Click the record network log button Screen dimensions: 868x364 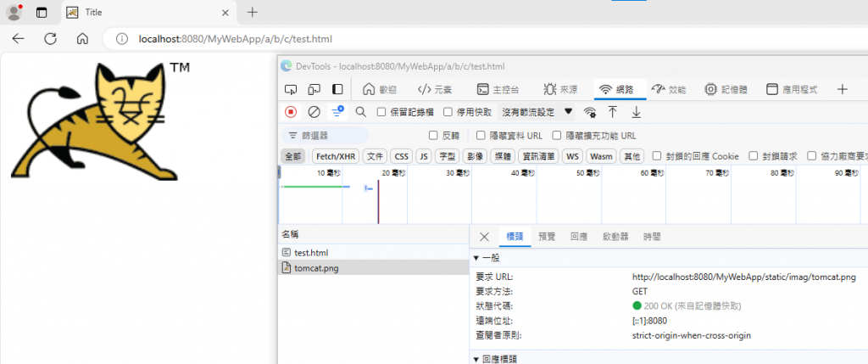(x=291, y=112)
